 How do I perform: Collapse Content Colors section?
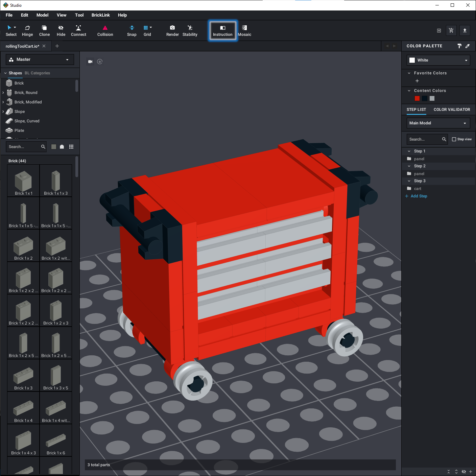tap(409, 91)
